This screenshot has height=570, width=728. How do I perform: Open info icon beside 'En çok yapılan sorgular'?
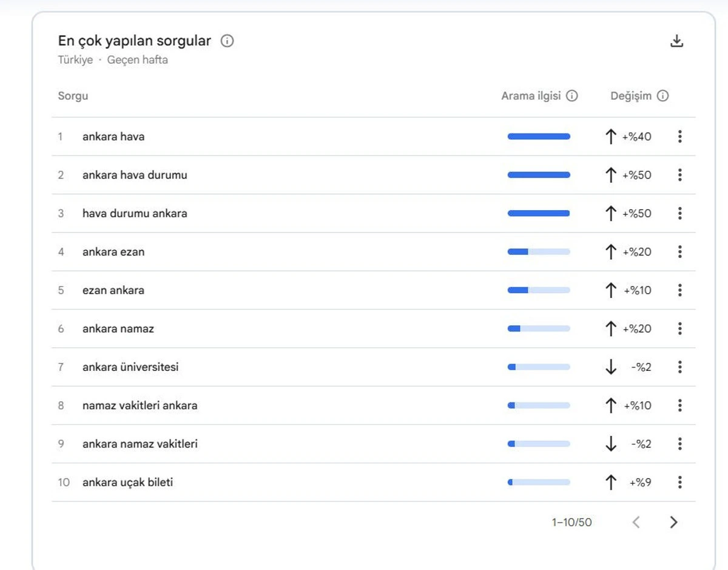[x=227, y=41]
